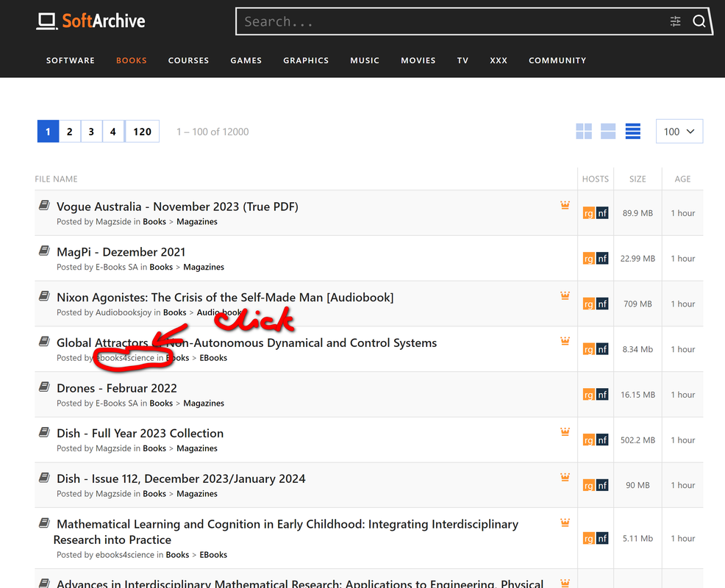
Task: Click the nf host badge for MagPi row
Action: tap(602, 259)
